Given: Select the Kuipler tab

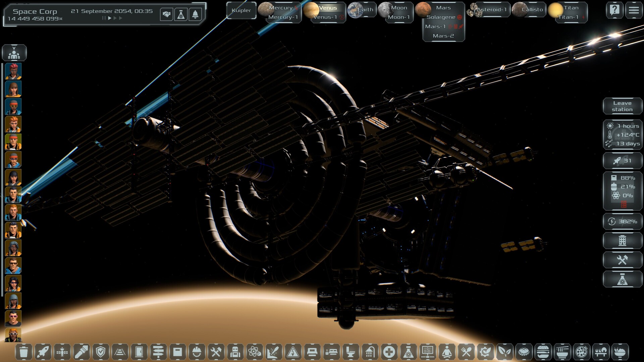Looking at the screenshot, I should pyautogui.click(x=241, y=10).
